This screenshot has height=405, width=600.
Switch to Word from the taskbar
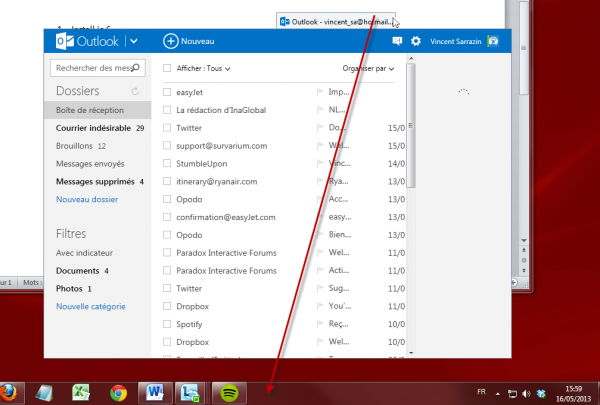tap(155, 393)
